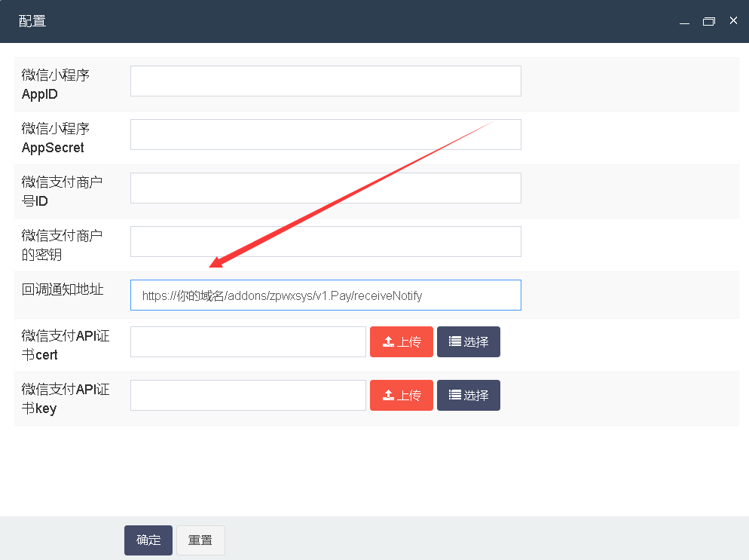Click the 微信支付API证书cert label
Image resolution: width=749 pixels, height=560 pixels.
point(66,345)
